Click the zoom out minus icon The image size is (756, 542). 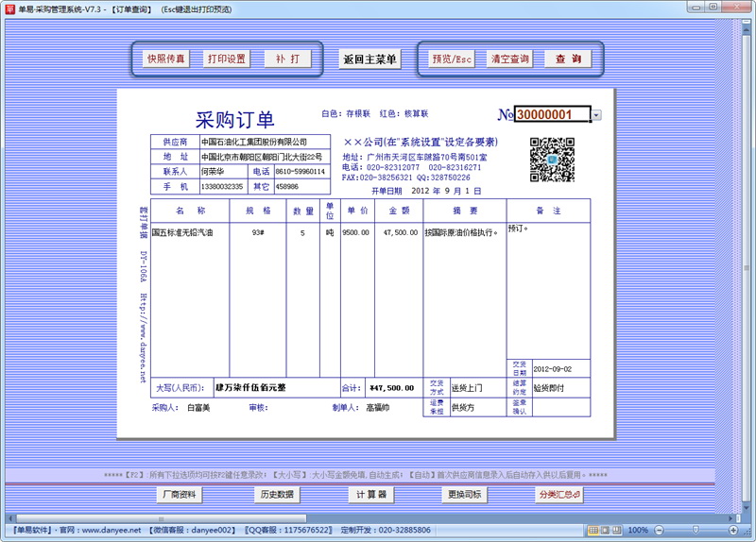coord(657,531)
